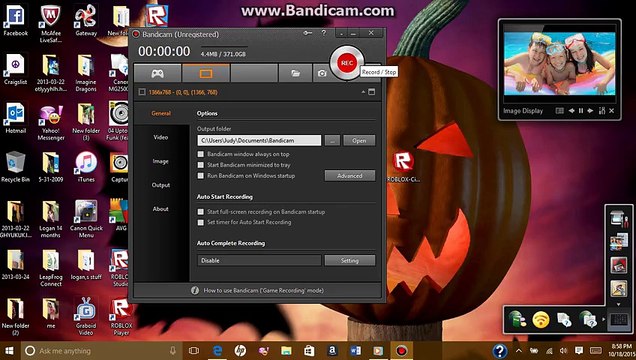Image resolution: width=636 pixels, height=360 pixels.
Task: Open Task View on the taskbar
Action: click(x=194, y=351)
